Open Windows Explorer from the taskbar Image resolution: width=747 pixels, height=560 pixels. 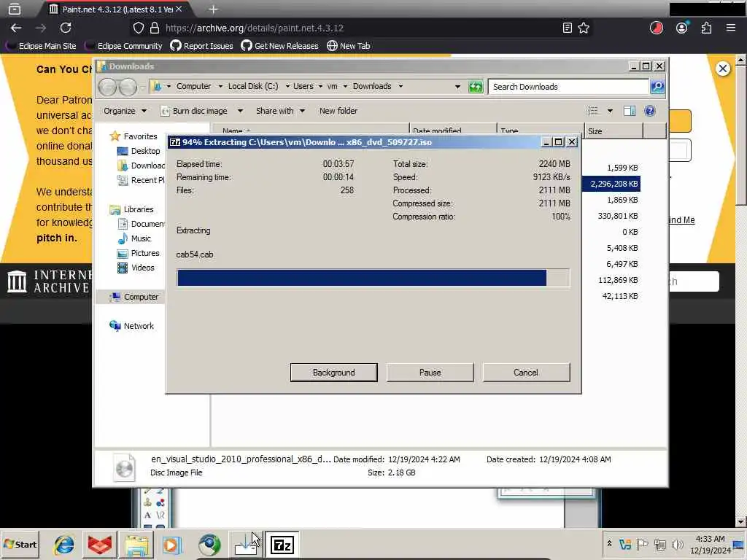136,545
